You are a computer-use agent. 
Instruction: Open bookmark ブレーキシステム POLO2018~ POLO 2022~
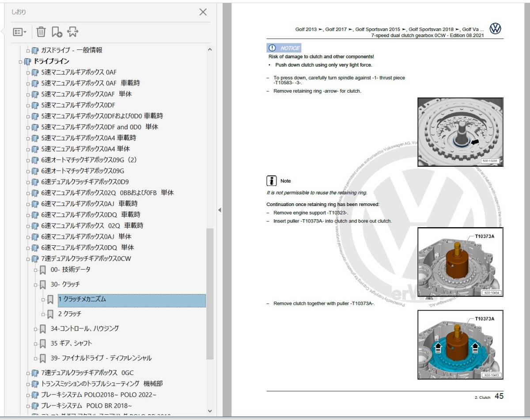pos(98,395)
